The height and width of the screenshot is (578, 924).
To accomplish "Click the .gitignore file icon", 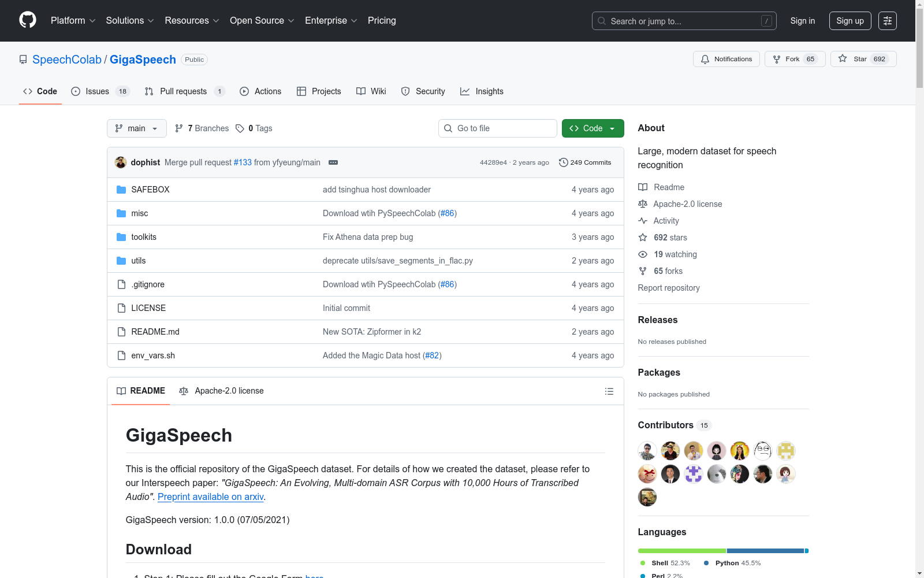I will click(x=121, y=284).
